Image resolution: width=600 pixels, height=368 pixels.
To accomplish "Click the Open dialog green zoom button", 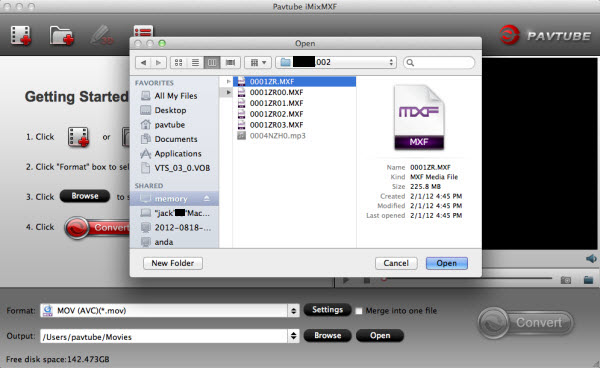I will [162, 43].
